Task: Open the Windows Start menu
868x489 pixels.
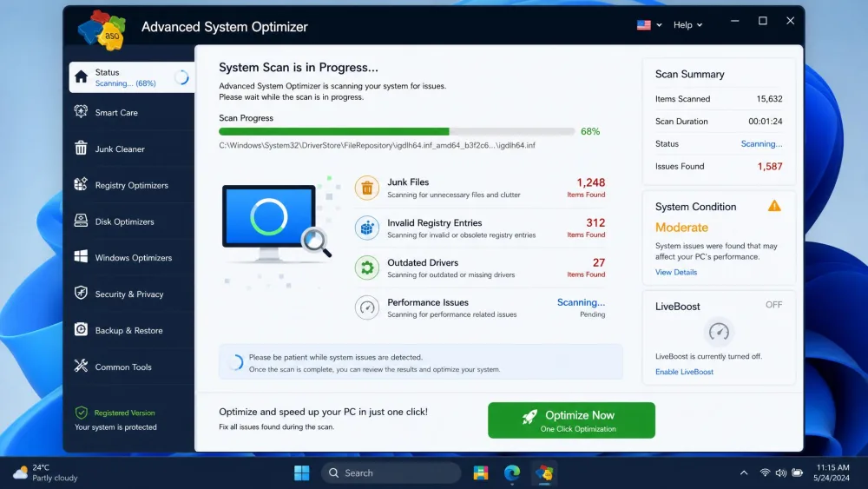Action: point(302,473)
